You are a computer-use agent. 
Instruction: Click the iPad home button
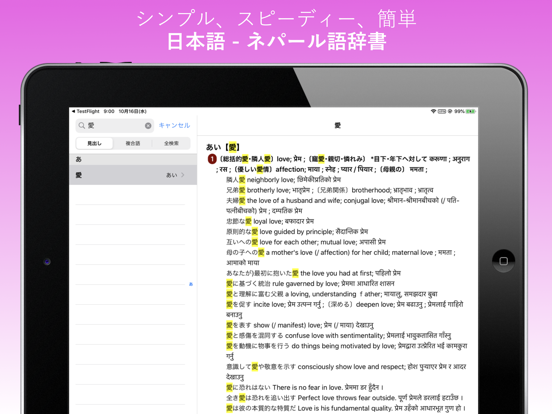coord(503,261)
